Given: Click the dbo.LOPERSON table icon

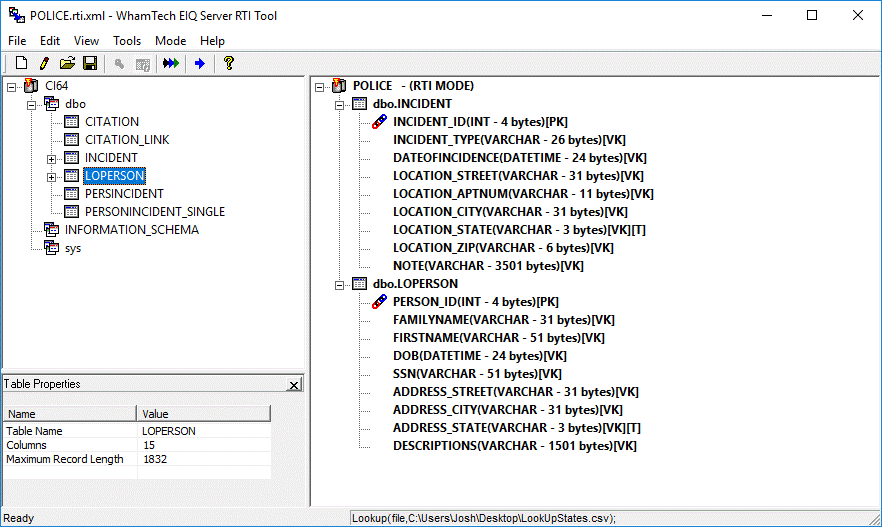Looking at the screenshot, I should 359,283.
